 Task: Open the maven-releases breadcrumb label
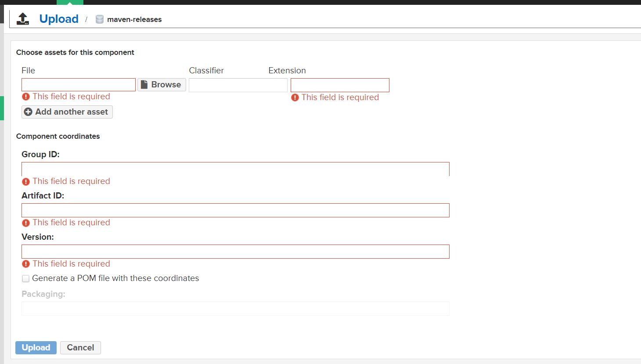click(134, 19)
